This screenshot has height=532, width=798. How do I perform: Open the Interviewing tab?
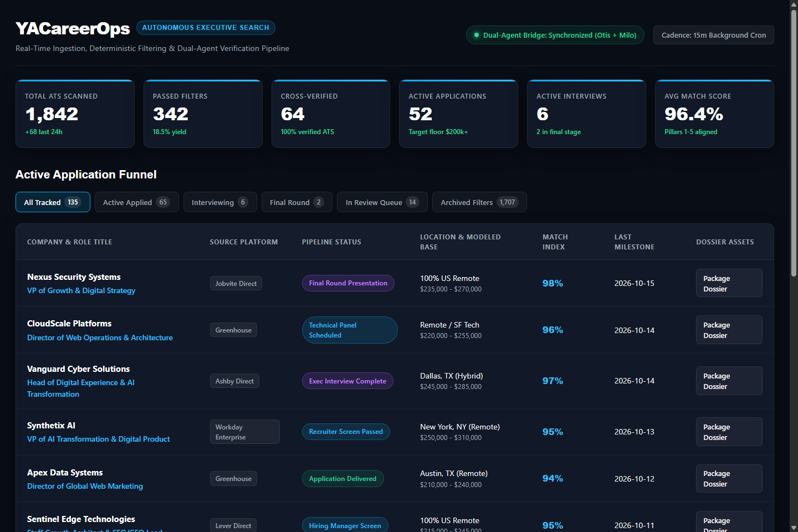point(220,202)
